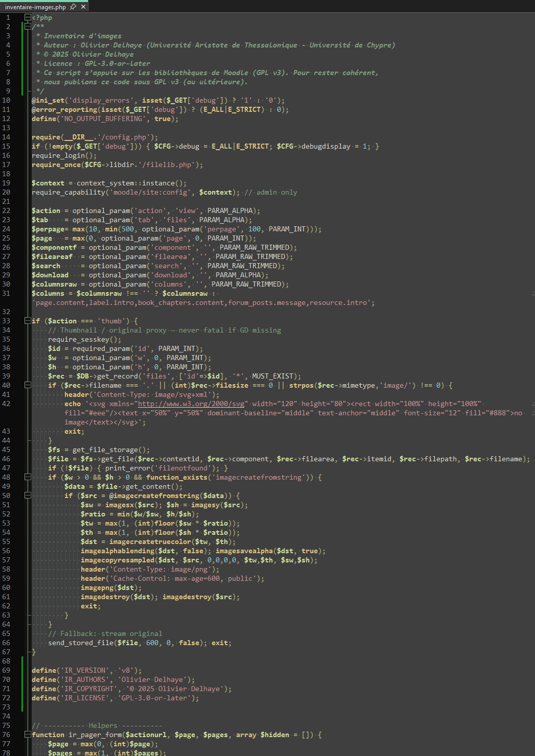
Task: Select the inventaire-images.php file tab
Action: click(35, 7)
